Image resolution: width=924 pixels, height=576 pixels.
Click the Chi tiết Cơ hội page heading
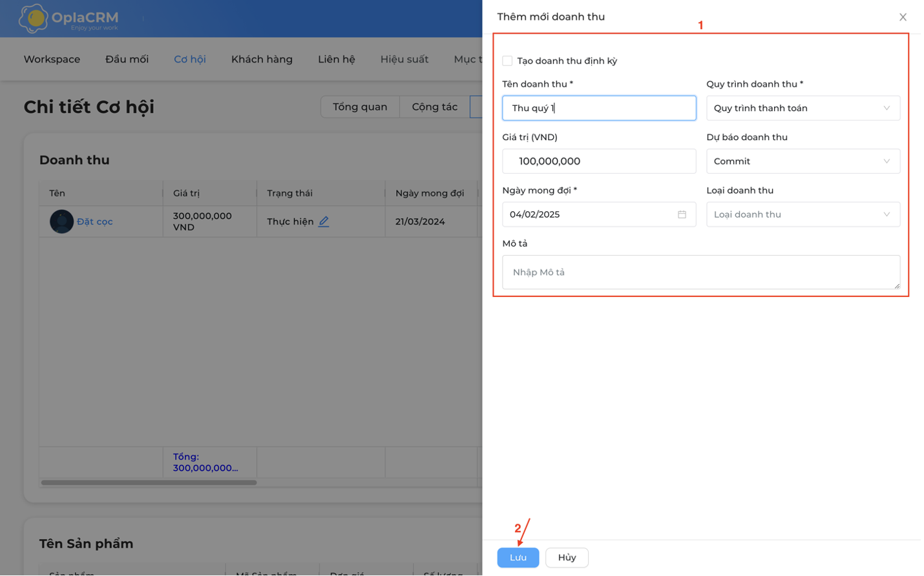(x=89, y=107)
